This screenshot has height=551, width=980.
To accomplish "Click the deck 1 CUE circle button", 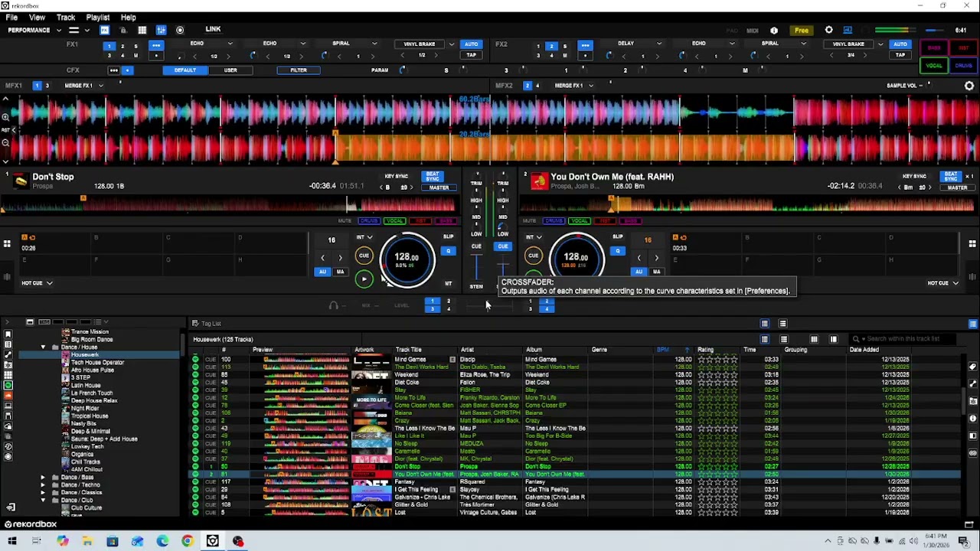I will (364, 256).
